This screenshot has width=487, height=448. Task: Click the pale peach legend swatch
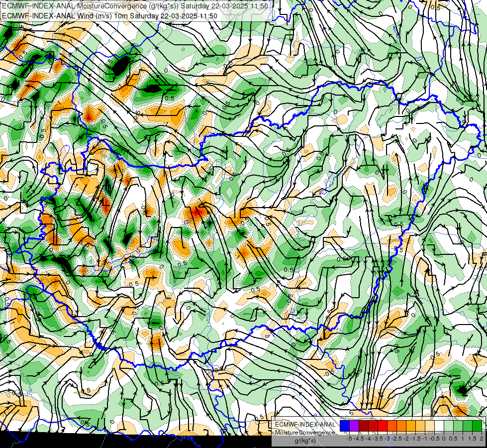coord(430,426)
